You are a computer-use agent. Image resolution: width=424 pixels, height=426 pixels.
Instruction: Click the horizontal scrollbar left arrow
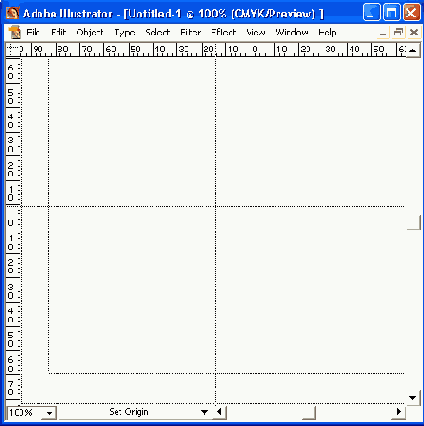click(x=219, y=412)
